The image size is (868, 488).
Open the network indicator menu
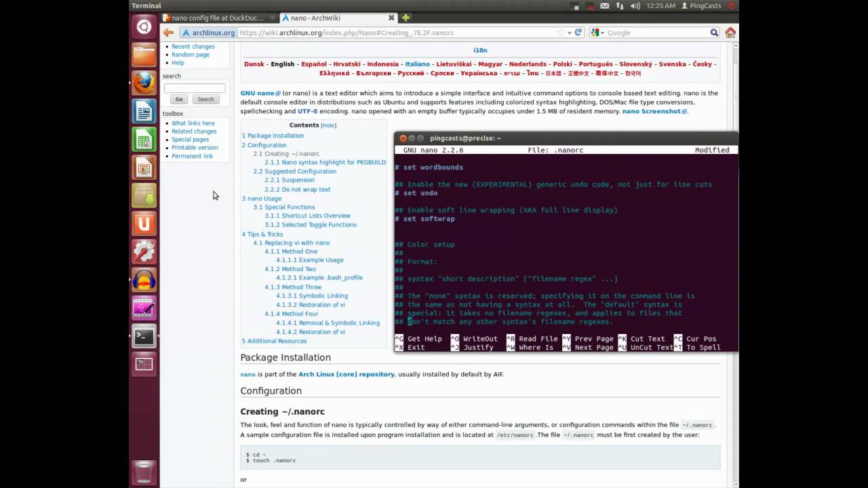pos(620,6)
